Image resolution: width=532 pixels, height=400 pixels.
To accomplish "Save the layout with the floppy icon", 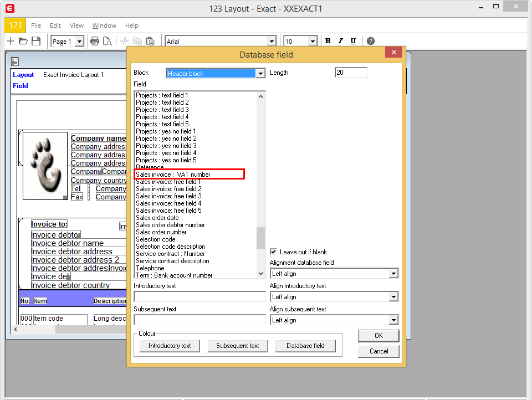I will [36, 41].
